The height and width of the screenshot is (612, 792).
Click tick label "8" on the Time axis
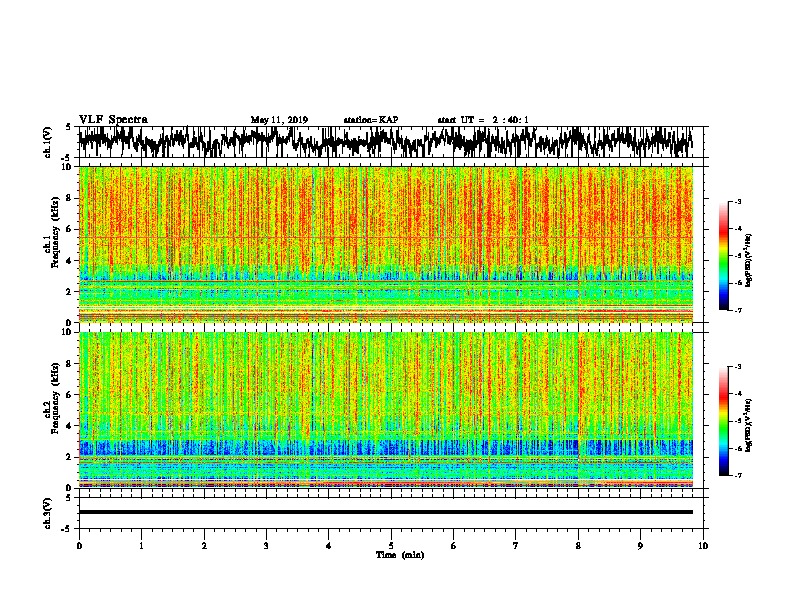tap(578, 546)
